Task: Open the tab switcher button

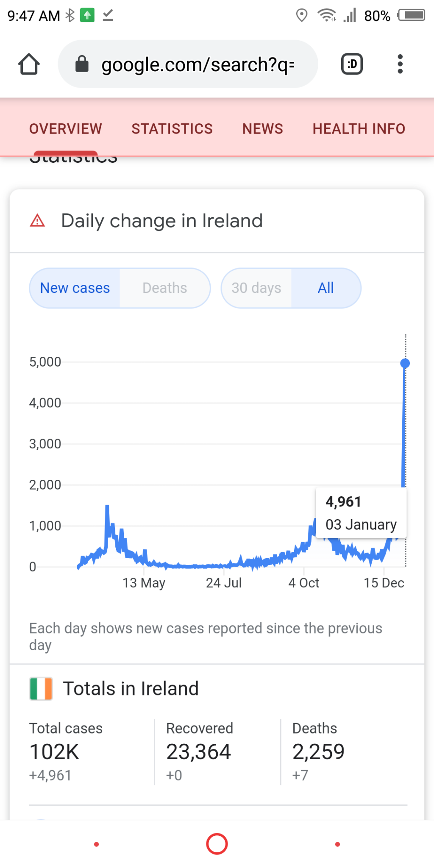Action: coord(352,64)
